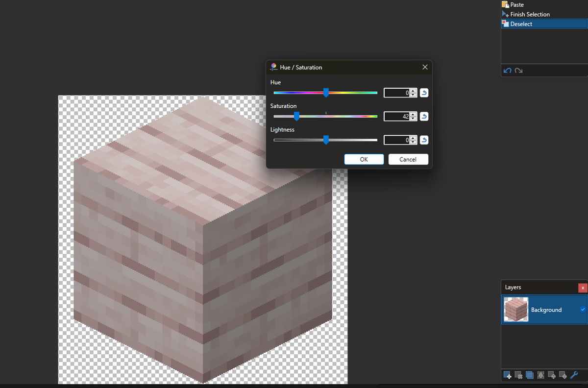Click the Saturation label in the dialog
Image resolution: width=588 pixels, height=388 pixels.
[283, 106]
